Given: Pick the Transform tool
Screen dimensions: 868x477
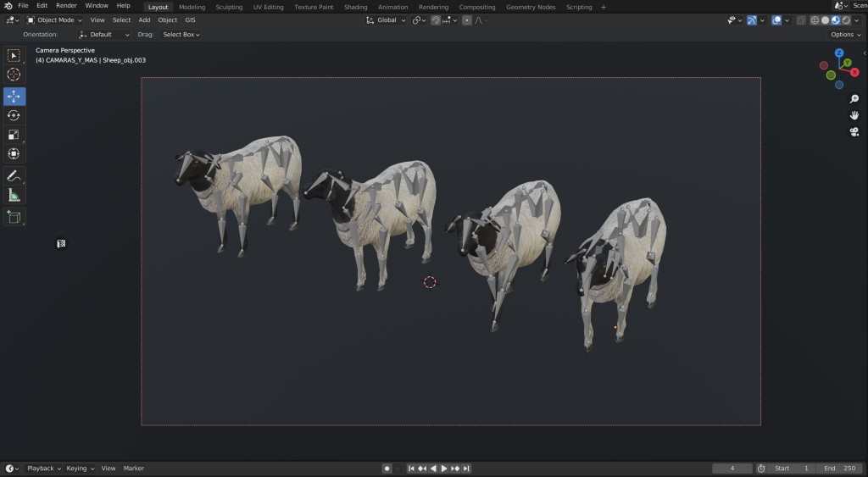Looking at the screenshot, I should [x=14, y=153].
